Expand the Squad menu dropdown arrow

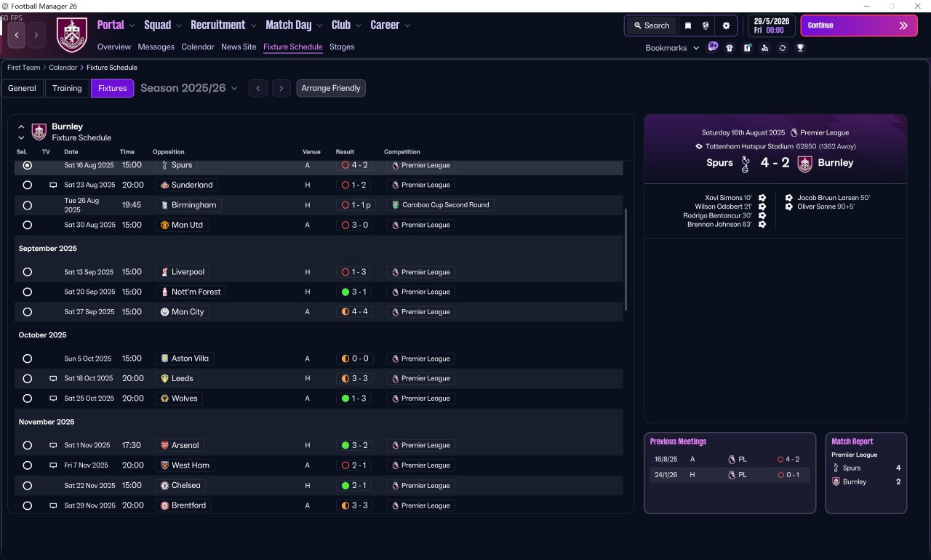[x=179, y=25]
